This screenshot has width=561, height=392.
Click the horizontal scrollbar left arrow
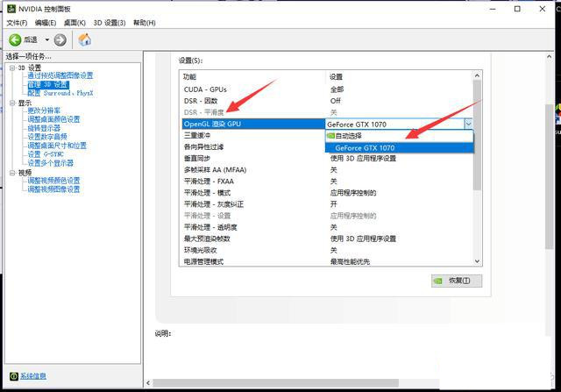click(x=148, y=383)
